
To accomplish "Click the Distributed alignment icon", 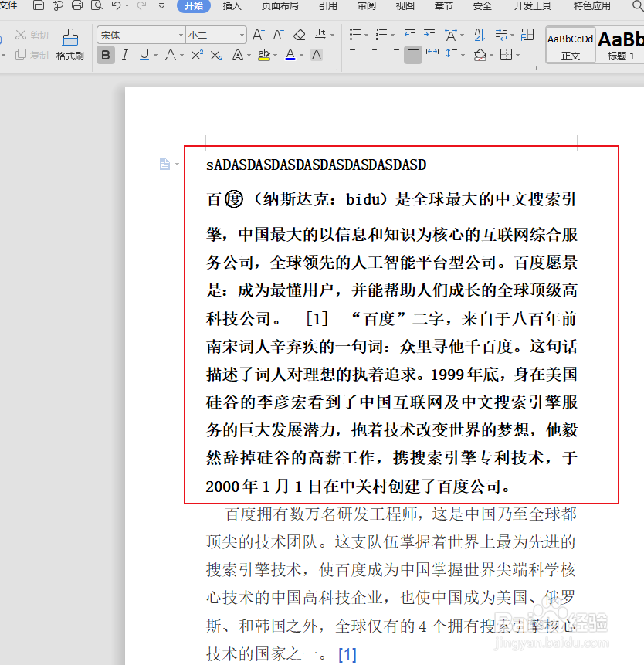I will click(x=432, y=55).
